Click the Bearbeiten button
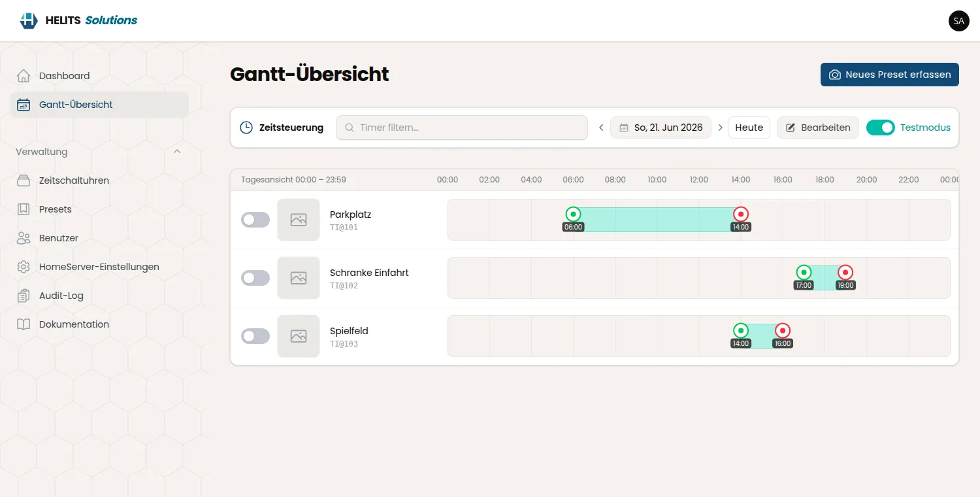This screenshot has width=980, height=497. (818, 128)
